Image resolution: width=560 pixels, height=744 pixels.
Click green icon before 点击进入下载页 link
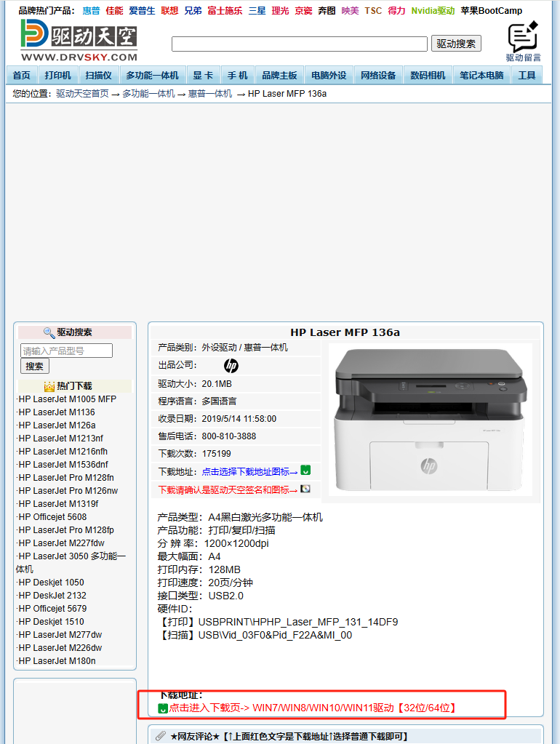pos(163,708)
